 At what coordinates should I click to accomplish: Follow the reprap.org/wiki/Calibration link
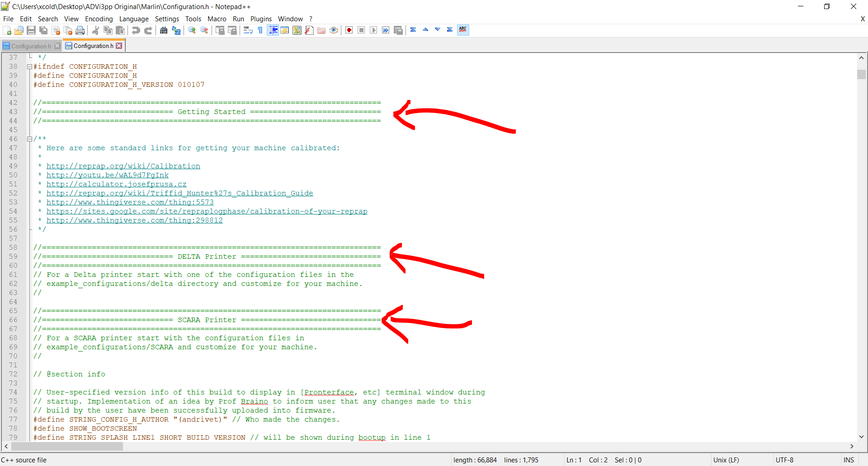[x=123, y=166]
